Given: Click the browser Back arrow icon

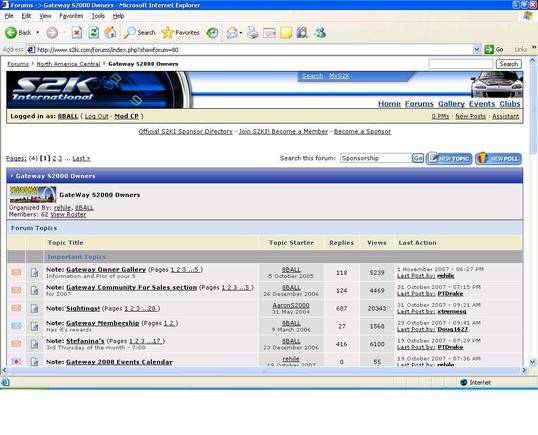Looking at the screenshot, I should (x=11, y=33).
